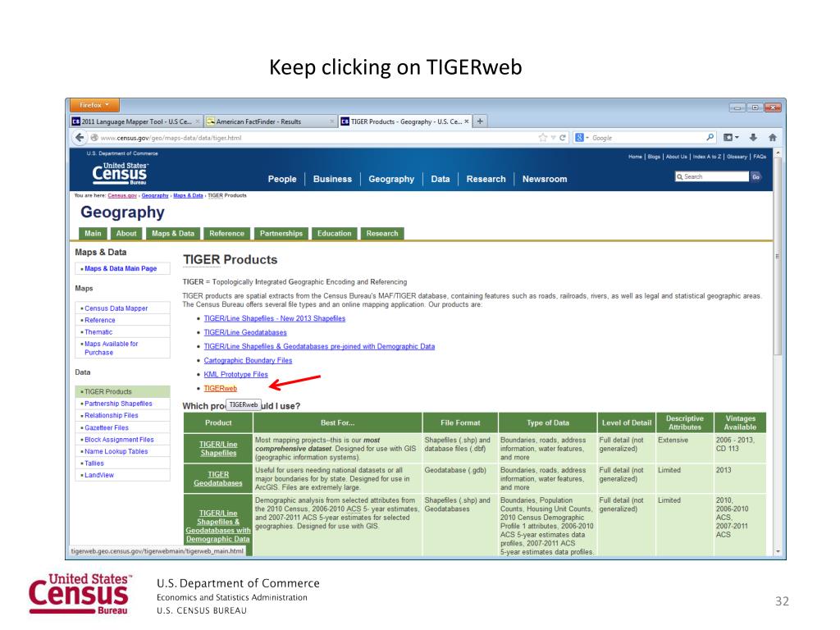This screenshot has width=840, height=630.
Task: Open Thematic maps sidebar link
Action: pos(98,332)
